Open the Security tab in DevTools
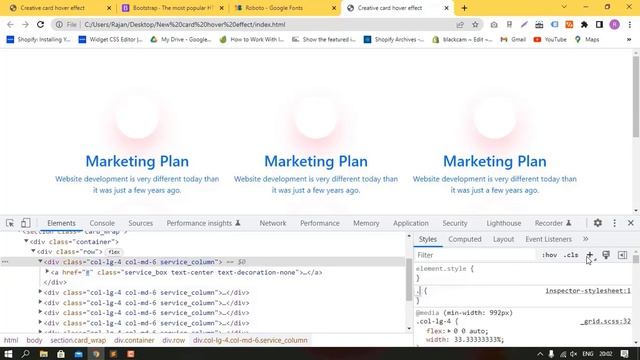 click(455, 223)
